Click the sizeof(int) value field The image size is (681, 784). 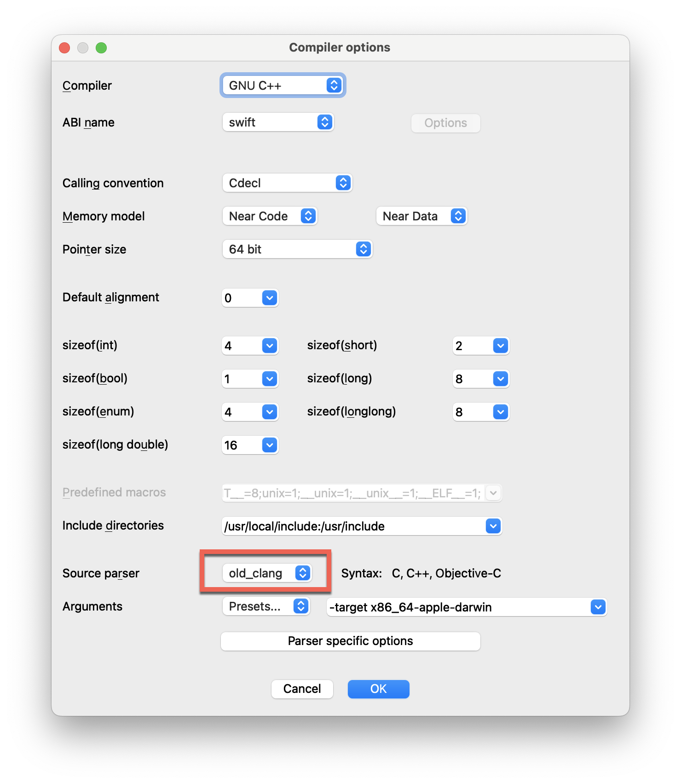[242, 346]
